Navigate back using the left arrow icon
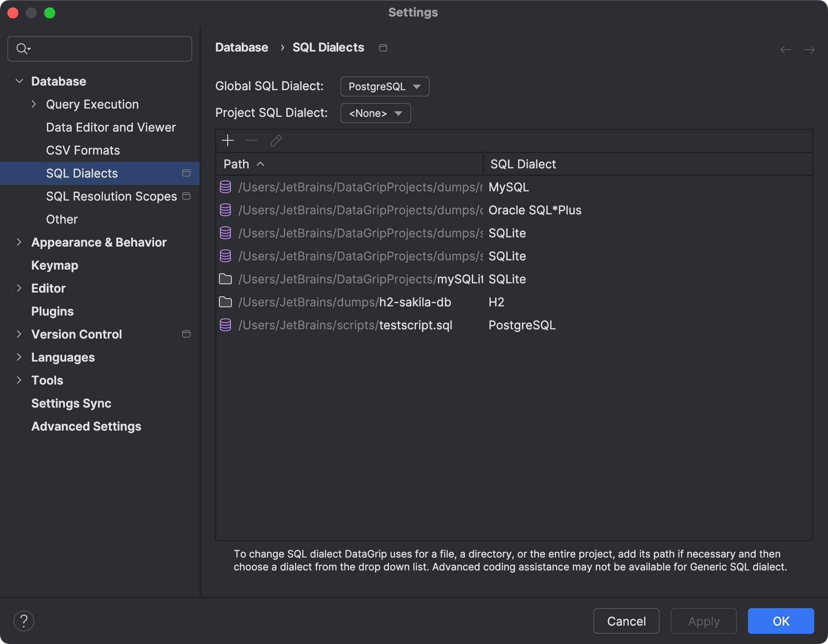828x644 pixels. pos(785,49)
